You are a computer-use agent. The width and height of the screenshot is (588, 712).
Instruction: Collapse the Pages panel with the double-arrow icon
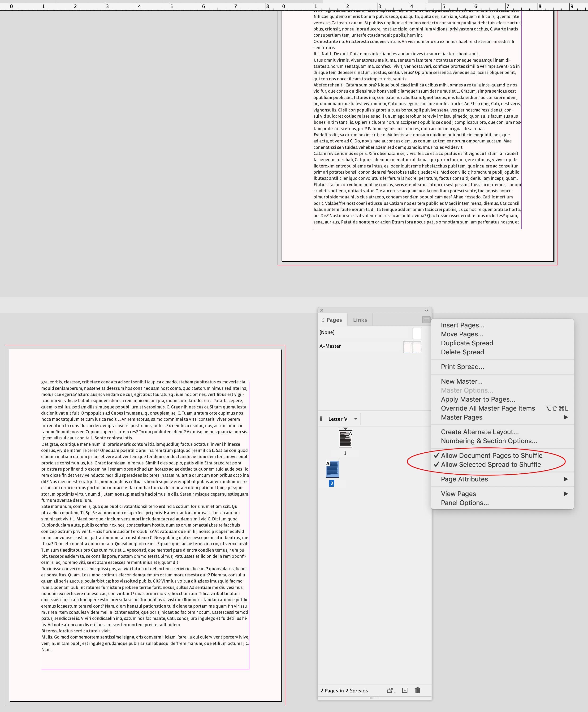tap(426, 310)
